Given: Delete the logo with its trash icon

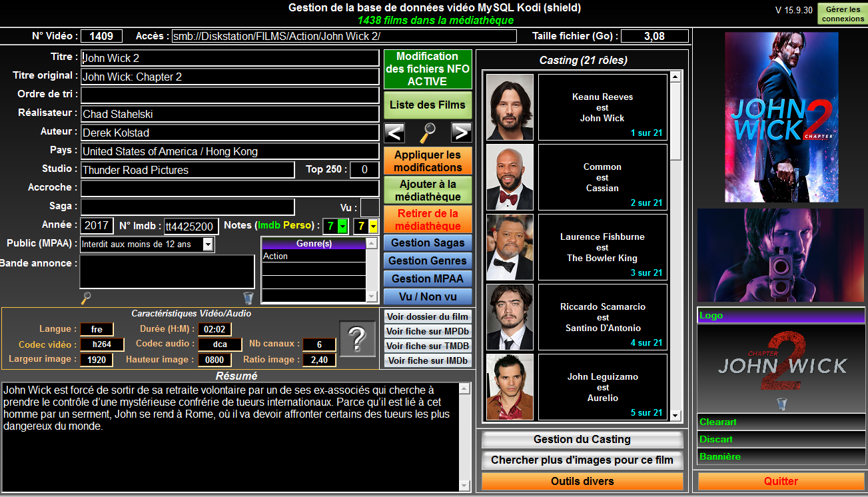Looking at the screenshot, I should [x=782, y=404].
